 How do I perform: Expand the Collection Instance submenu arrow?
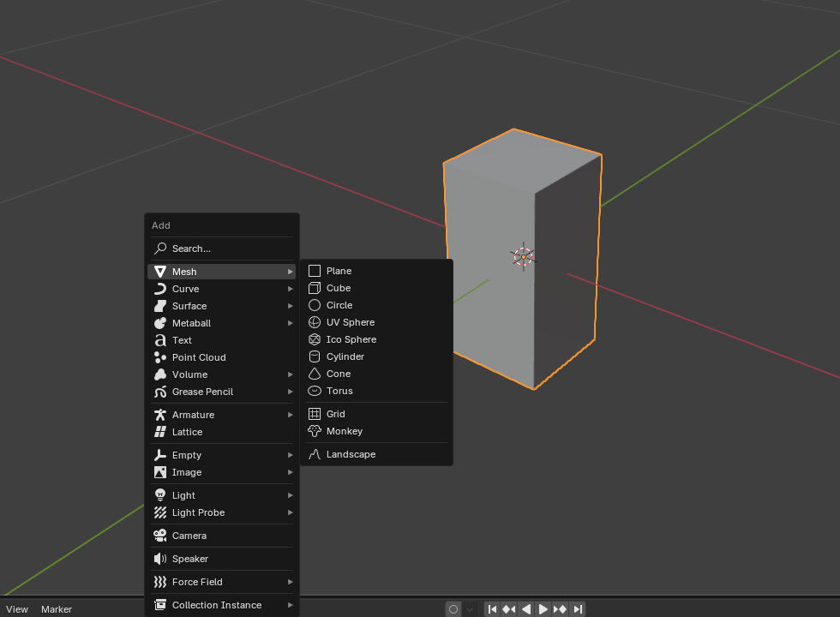[x=290, y=605]
